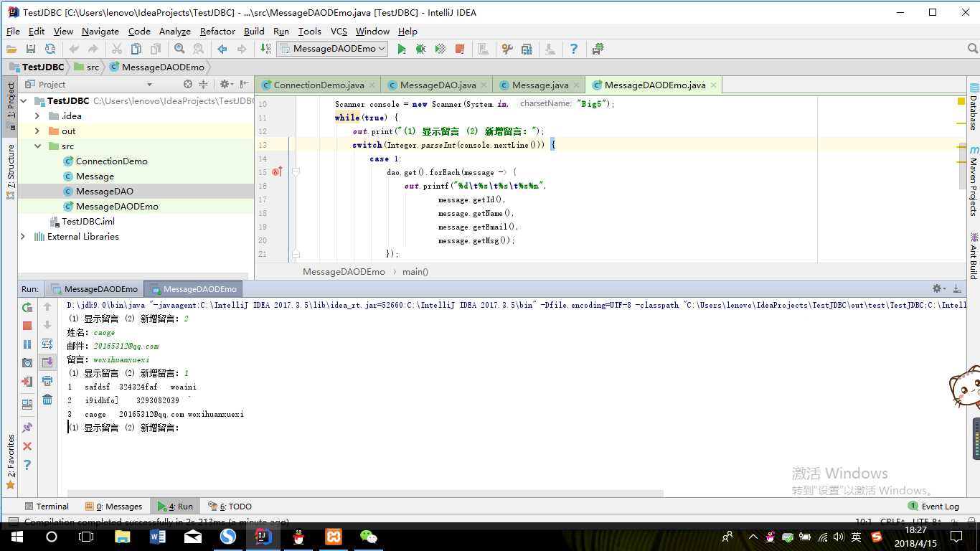The height and width of the screenshot is (551, 980).
Task: Toggle the Pin Tab pushpin icon
Action: (x=27, y=428)
